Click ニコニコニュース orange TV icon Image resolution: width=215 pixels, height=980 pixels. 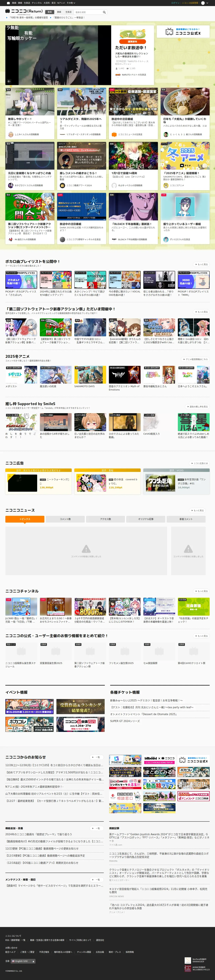click(x=114, y=134)
